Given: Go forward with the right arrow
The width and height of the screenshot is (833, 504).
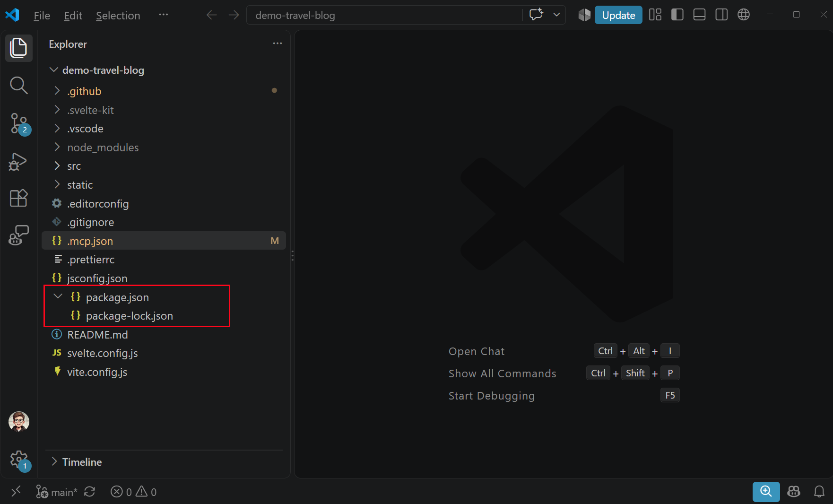Looking at the screenshot, I should click(234, 15).
